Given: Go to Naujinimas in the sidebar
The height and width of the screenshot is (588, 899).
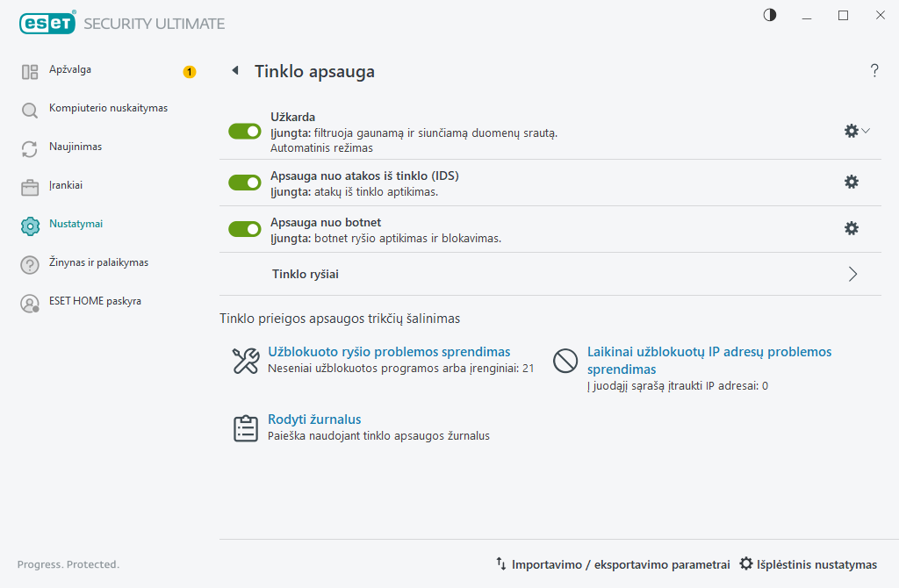Looking at the screenshot, I should 76,147.
